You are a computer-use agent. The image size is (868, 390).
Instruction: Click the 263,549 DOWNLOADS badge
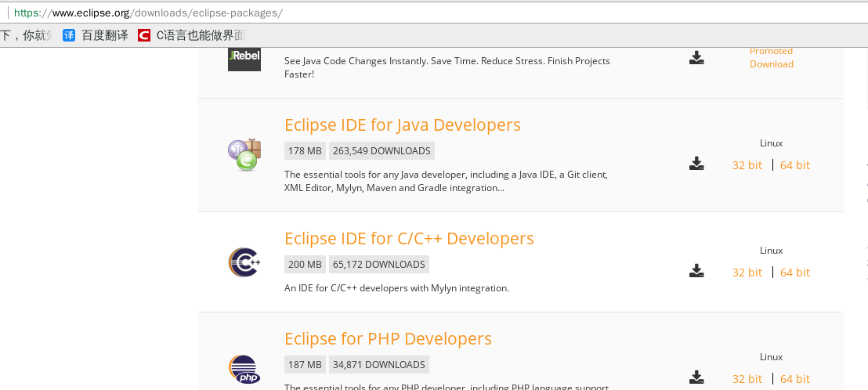[x=382, y=151]
